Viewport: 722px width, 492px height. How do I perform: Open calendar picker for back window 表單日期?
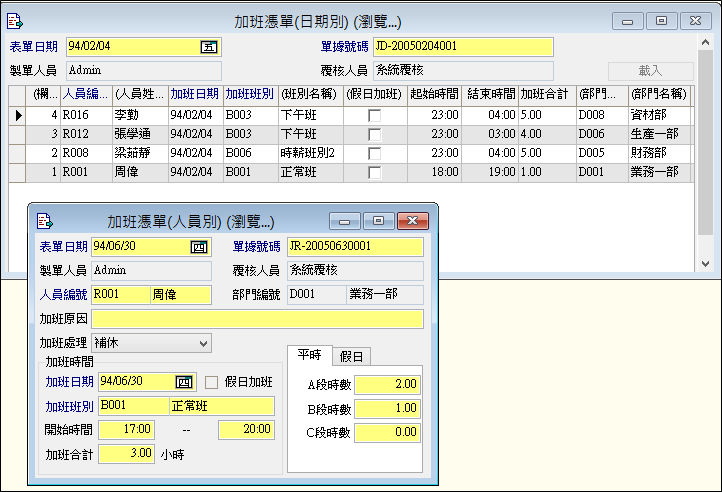pos(209,47)
